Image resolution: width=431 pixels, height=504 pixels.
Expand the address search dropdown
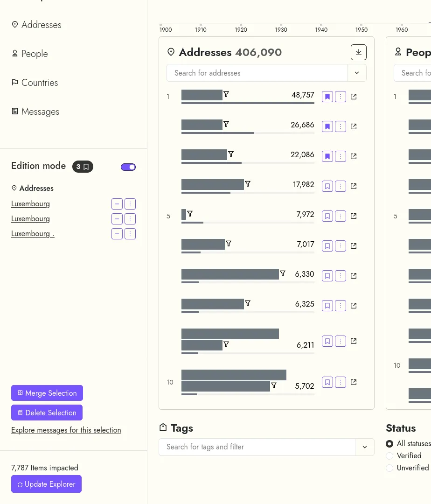[357, 73]
